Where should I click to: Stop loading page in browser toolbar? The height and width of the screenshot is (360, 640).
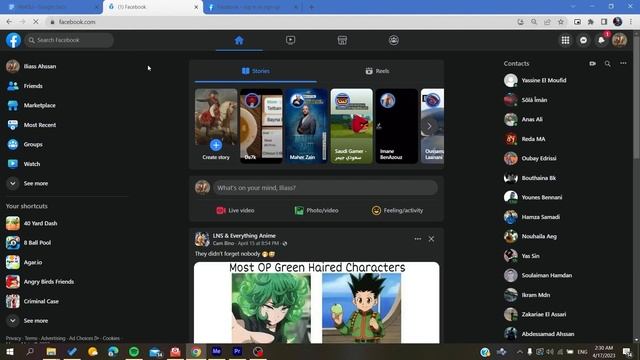click(x=36, y=22)
